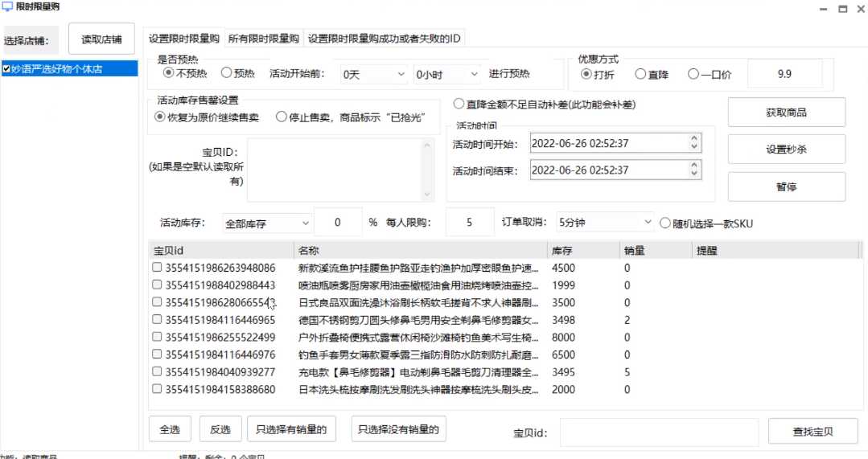Click the app icon in title bar
Screen dimensions: 868x459
click(x=7, y=7)
